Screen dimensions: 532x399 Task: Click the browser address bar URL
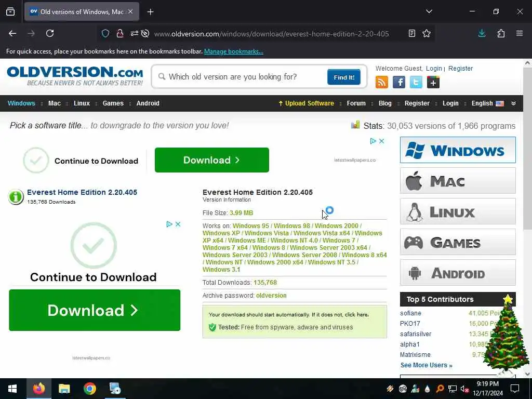tap(271, 34)
